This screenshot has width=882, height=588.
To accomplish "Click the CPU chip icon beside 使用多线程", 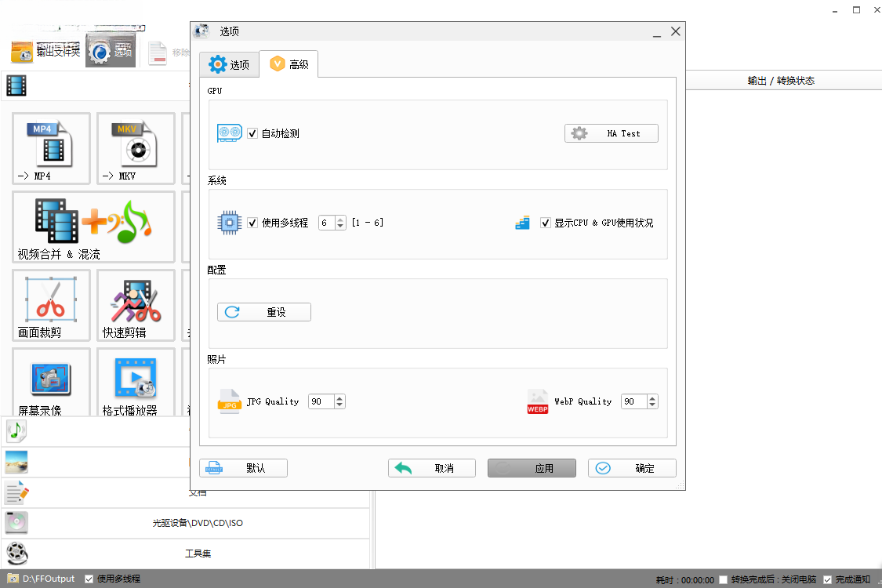I will click(230, 223).
